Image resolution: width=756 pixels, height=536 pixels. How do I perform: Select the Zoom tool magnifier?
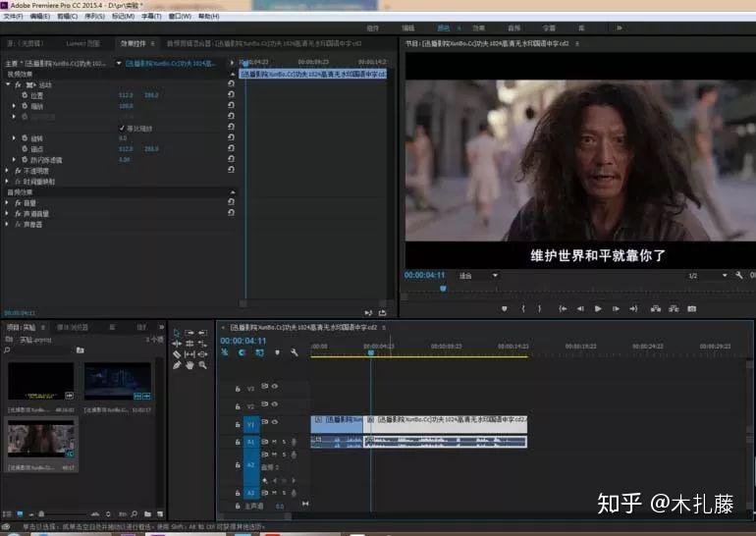tap(202, 365)
